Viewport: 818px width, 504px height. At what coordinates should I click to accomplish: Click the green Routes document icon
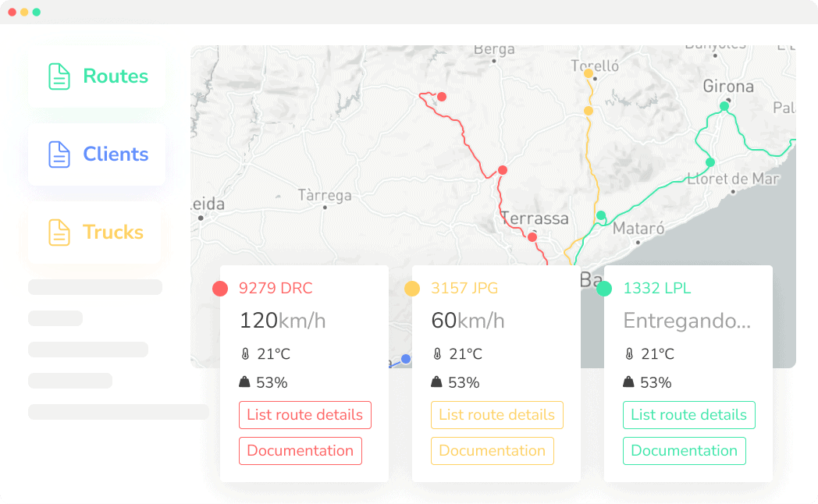click(x=59, y=76)
